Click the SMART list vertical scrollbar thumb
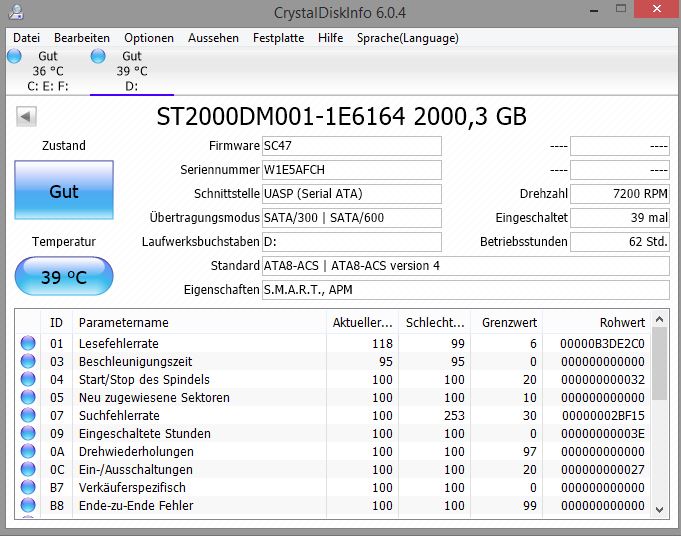 (x=659, y=364)
